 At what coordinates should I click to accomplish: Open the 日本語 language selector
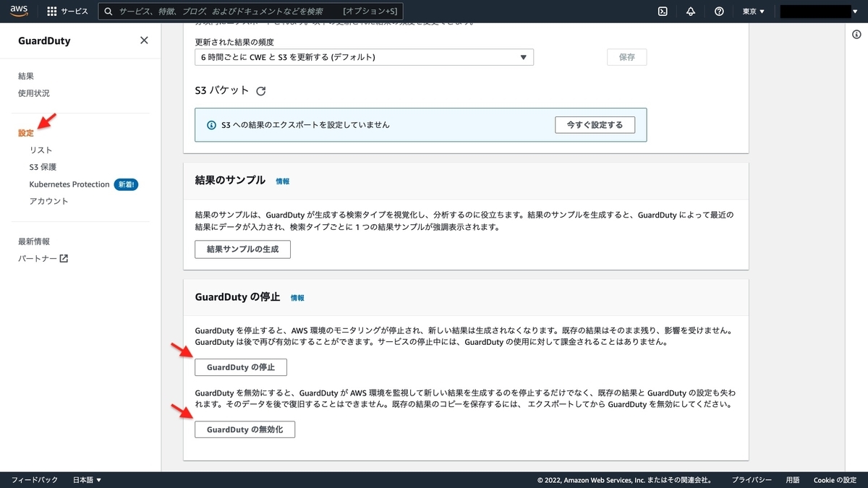(x=82, y=479)
